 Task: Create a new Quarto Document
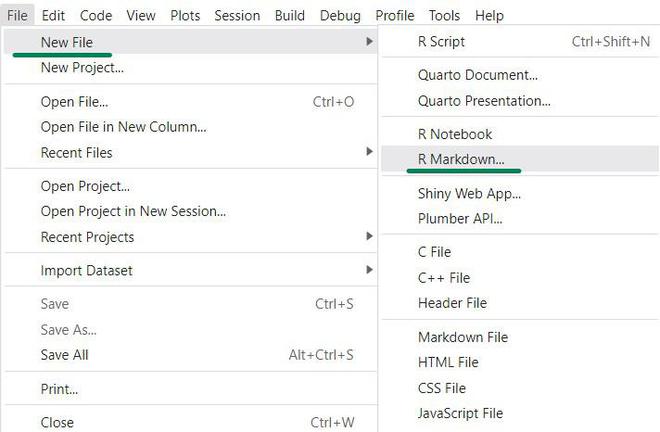pyautogui.click(x=477, y=75)
